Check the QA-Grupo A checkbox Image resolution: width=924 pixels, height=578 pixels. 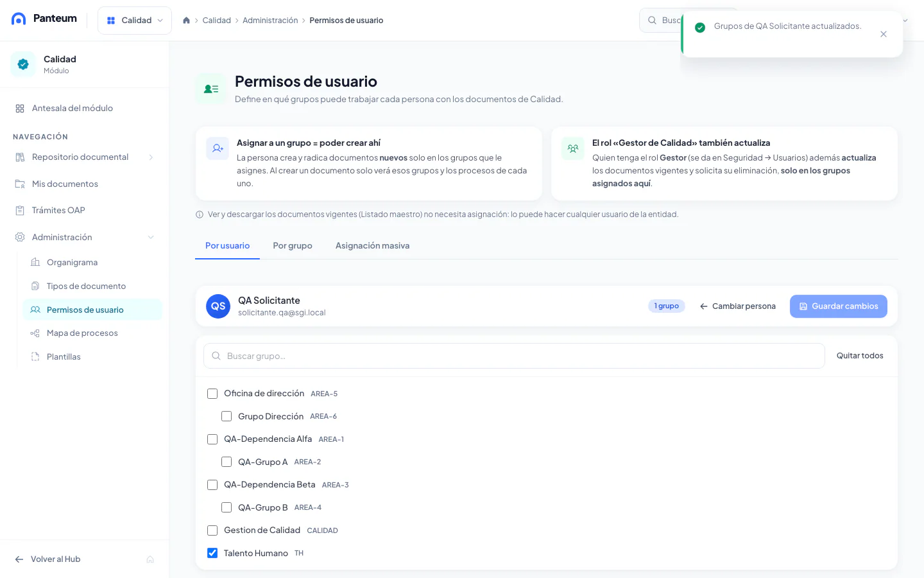[227, 462]
